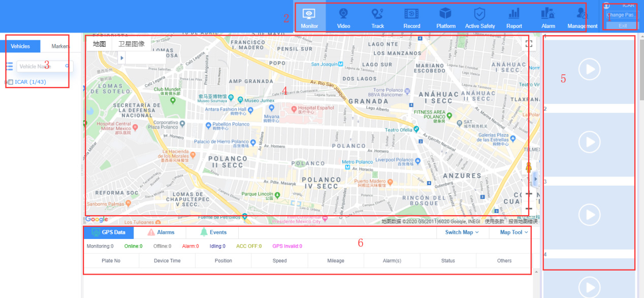Focus the Vehicle Name search field
The height and width of the screenshot is (298, 644).
45,66
